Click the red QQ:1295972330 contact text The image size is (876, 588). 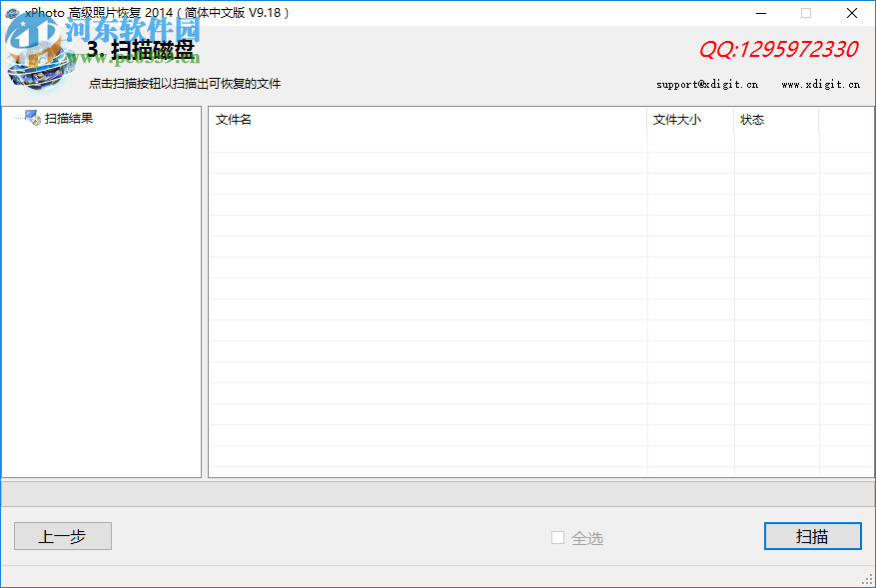click(x=778, y=49)
